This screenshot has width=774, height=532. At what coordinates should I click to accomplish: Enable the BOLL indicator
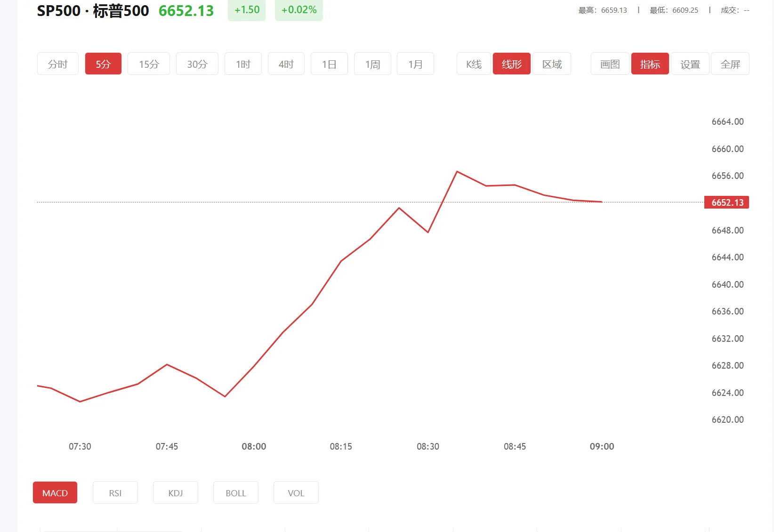235,492
